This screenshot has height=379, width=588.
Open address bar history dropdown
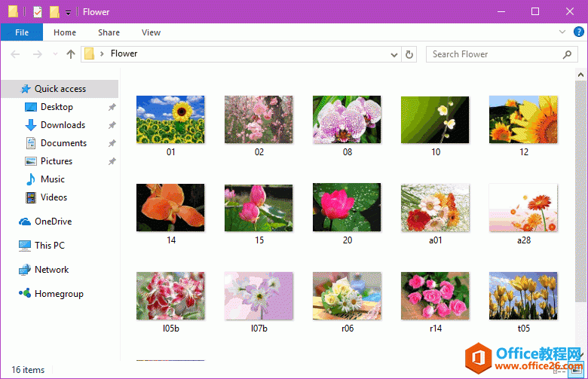pos(394,54)
